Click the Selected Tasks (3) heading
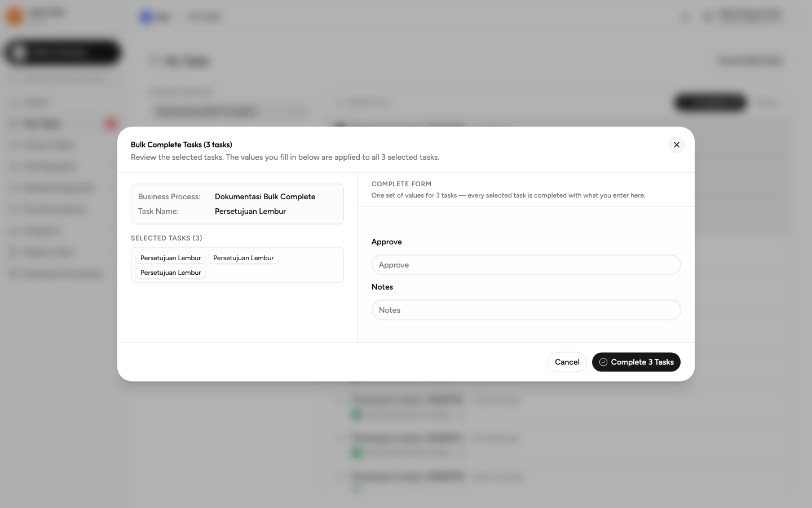Image resolution: width=812 pixels, height=508 pixels. (x=166, y=238)
